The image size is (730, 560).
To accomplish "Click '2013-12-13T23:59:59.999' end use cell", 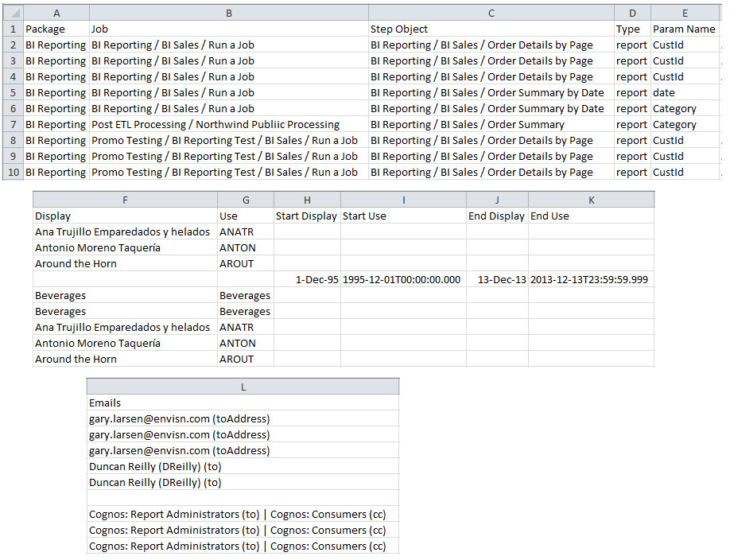I will coord(592,279).
